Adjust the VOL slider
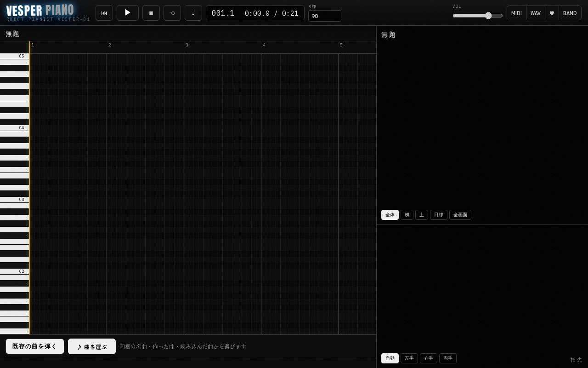 pos(478,16)
